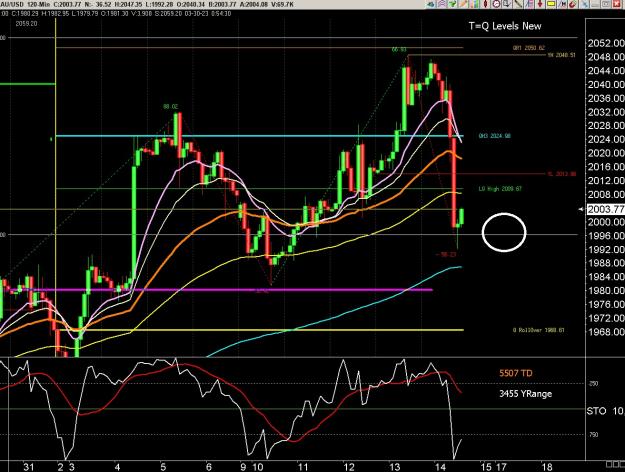This screenshot has height=472, width=625.
Task: Click the 2052.00 price axis label
Action: tap(606, 43)
